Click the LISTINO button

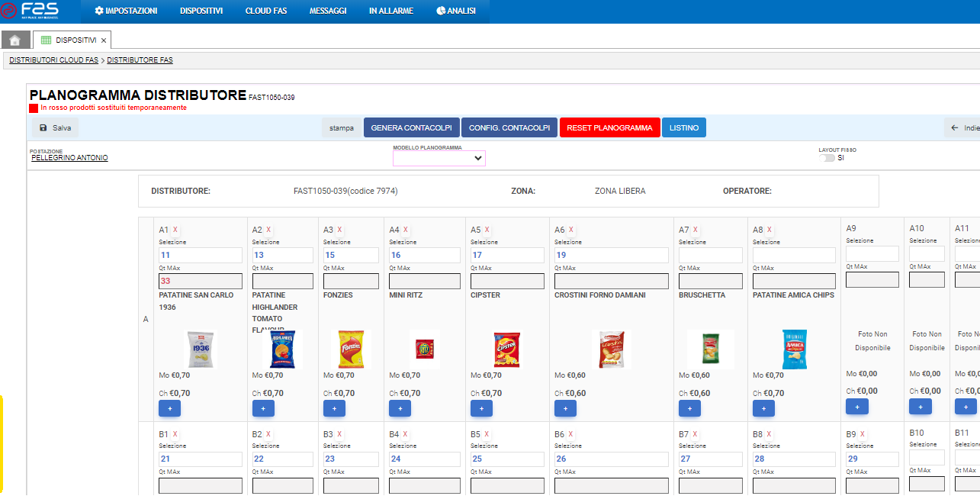point(684,128)
